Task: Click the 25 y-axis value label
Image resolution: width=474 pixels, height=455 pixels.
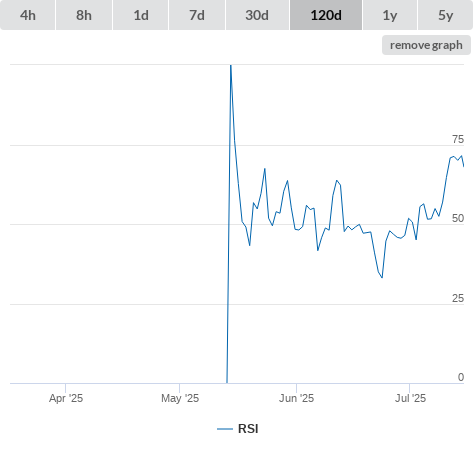Action: (458, 298)
